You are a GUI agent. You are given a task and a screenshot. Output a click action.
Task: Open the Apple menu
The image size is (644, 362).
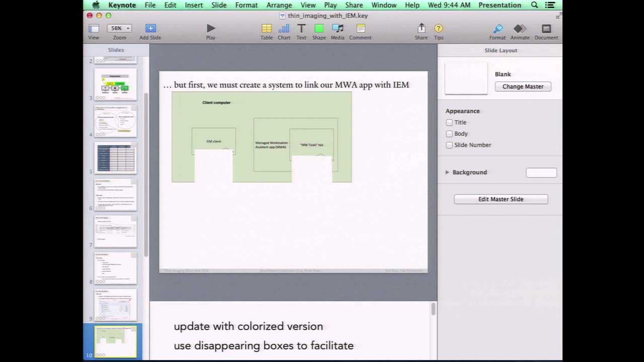pos(96,5)
